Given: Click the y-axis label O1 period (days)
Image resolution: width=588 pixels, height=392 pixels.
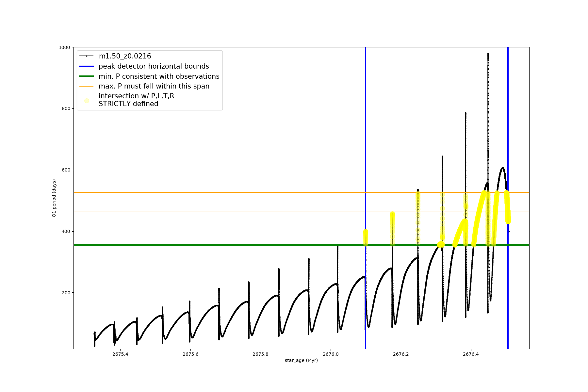Looking at the screenshot, I should pyautogui.click(x=54, y=198).
